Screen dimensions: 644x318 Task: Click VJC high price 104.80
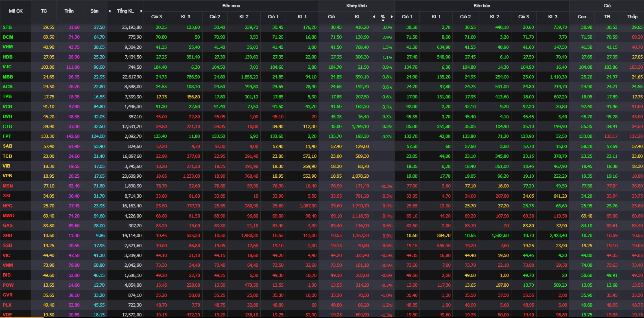click(585, 67)
